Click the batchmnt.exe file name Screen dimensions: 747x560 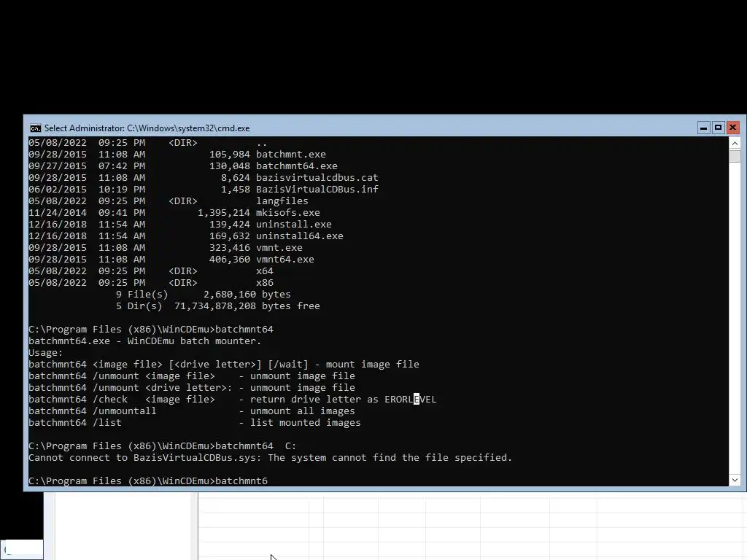[x=290, y=155]
